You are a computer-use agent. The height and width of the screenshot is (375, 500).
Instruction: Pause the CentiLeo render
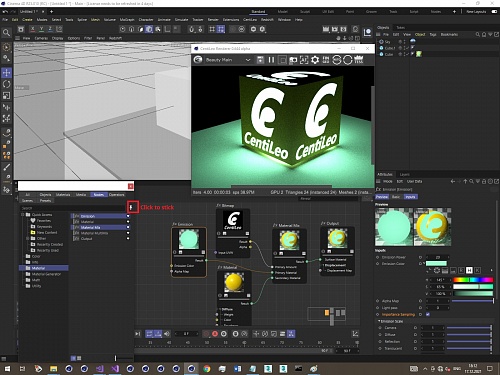[x=271, y=60]
